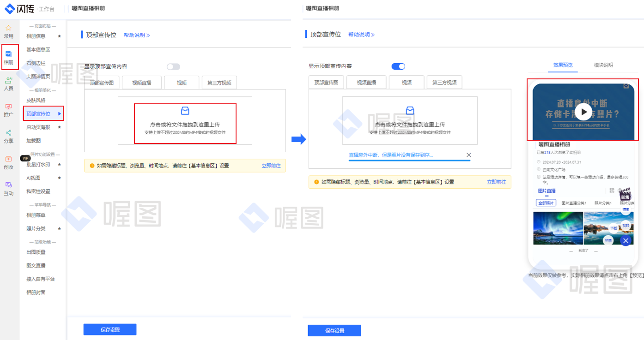This screenshot has width=644, height=340.
Task: Open 启动页海报 in the settings menu
Action: pyautogui.click(x=38, y=127)
